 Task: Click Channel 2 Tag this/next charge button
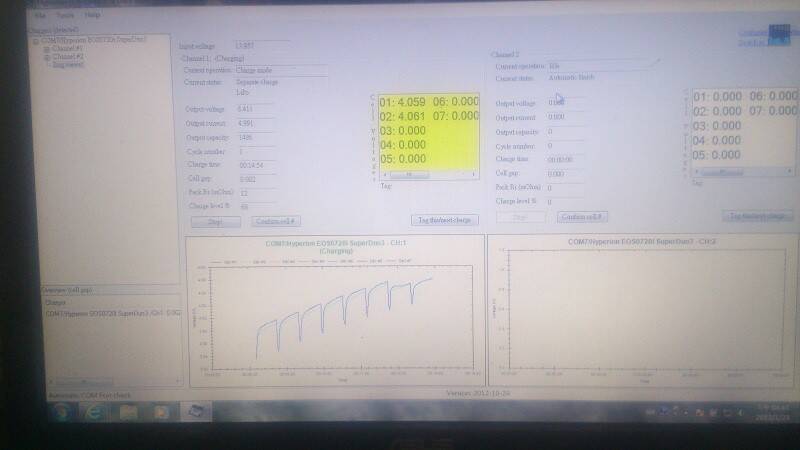[757, 216]
